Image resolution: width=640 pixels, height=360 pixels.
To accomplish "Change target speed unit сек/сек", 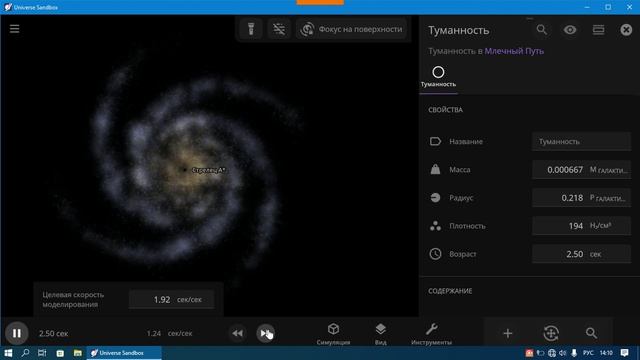I will point(189,300).
